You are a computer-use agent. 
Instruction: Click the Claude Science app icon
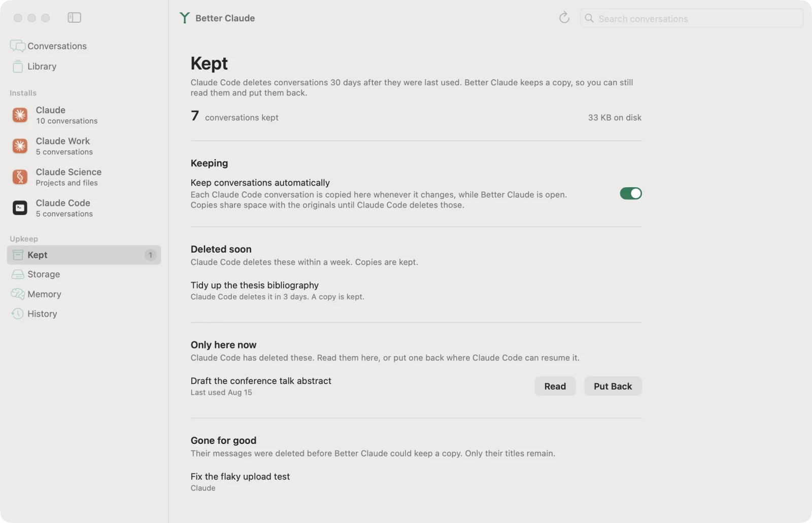(20, 177)
